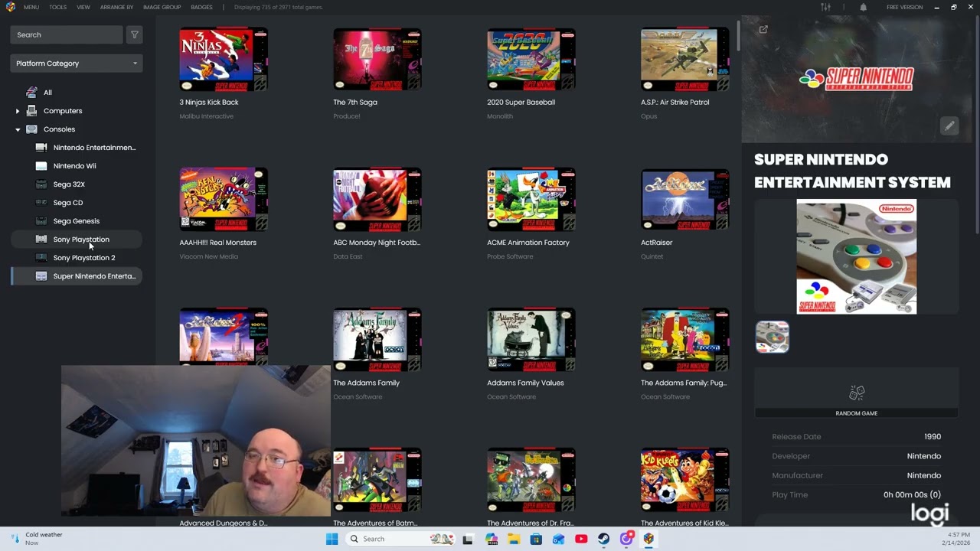Click the Windows taskbar Search box
980x551 pixels.
click(x=400, y=539)
